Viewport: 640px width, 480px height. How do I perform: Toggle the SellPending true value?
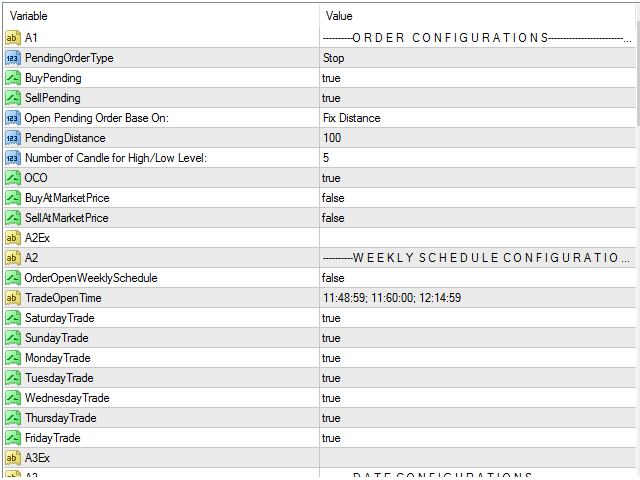coord(478,98)
